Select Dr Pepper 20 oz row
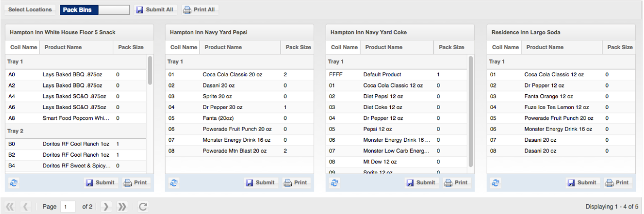The image size is (644, 214). 239,108
